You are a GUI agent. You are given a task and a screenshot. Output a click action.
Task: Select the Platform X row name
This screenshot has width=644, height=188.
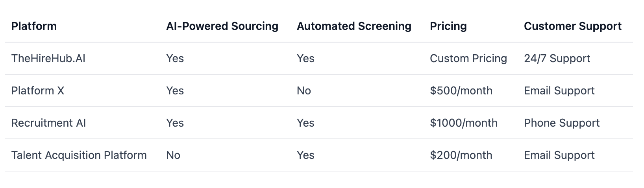click(37, 90)
